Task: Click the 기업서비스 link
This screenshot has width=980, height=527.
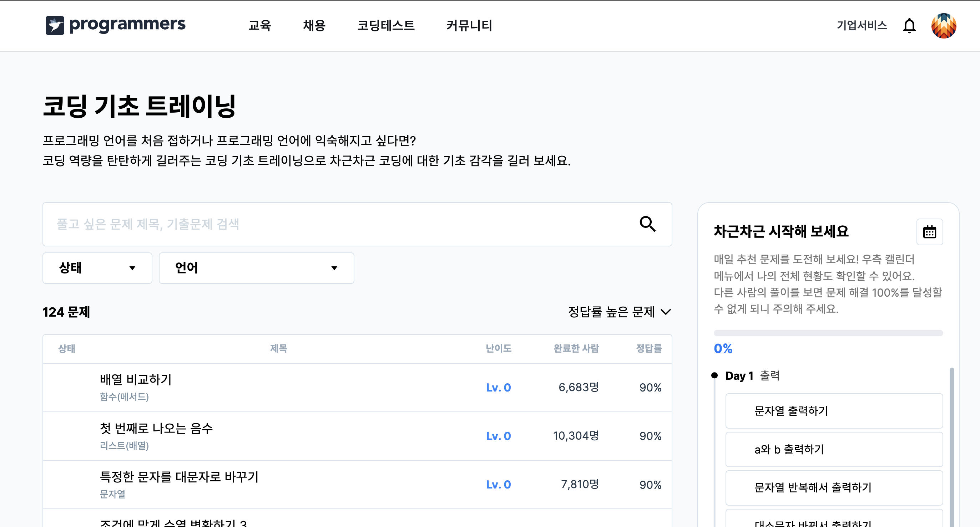Action: point(861,25)
